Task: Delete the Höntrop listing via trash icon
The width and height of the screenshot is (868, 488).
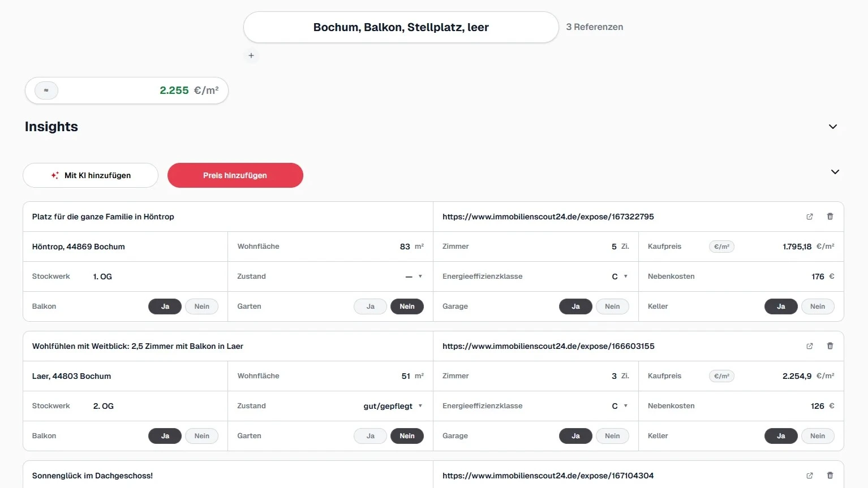Action: (830, 217)
